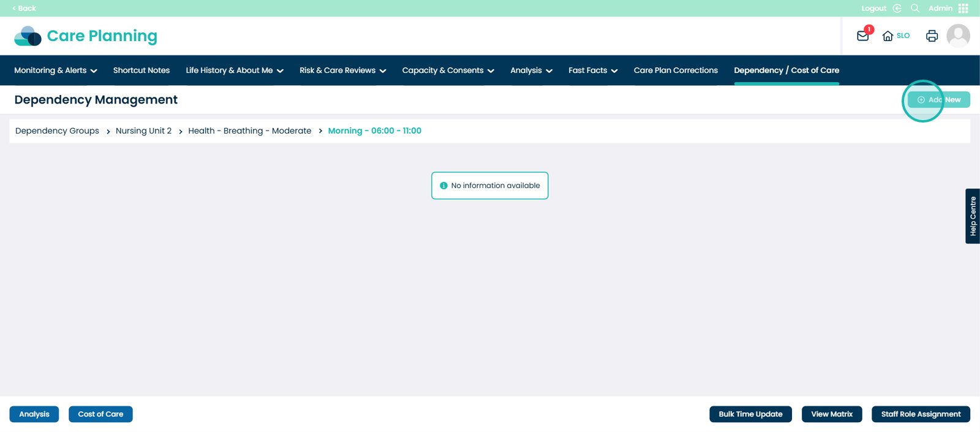Open the mail inbox icon
Viewport: 980px width, 432px height.
click(x=862, y=36)
